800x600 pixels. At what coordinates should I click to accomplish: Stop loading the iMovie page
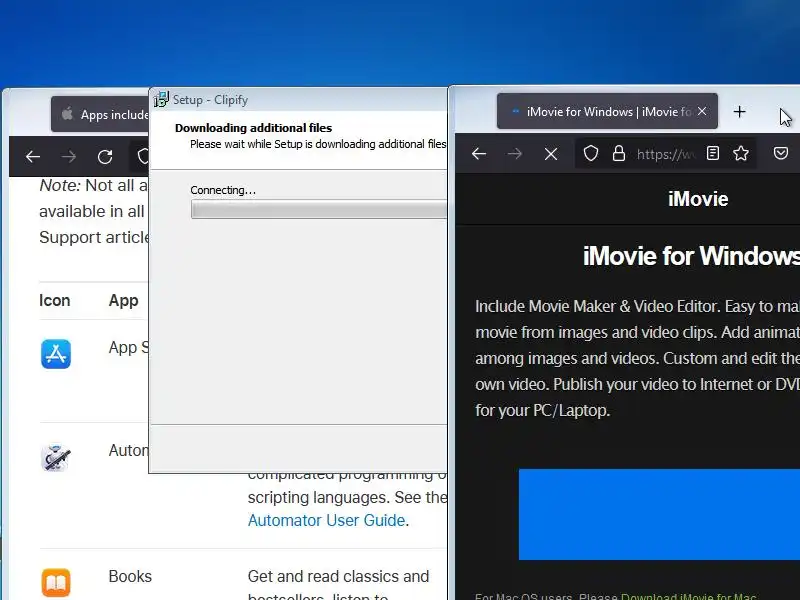pos(551,154)
